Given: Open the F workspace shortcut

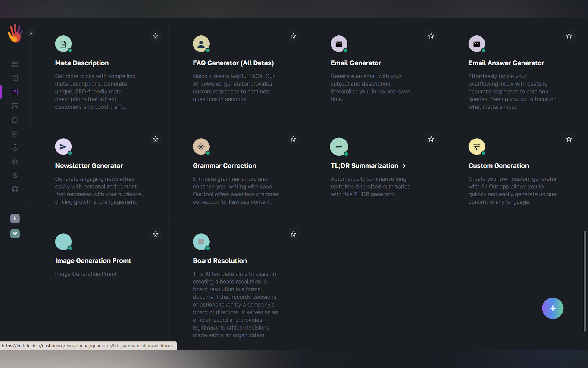Looking at the screenshot, I should [x=15, y=218].
